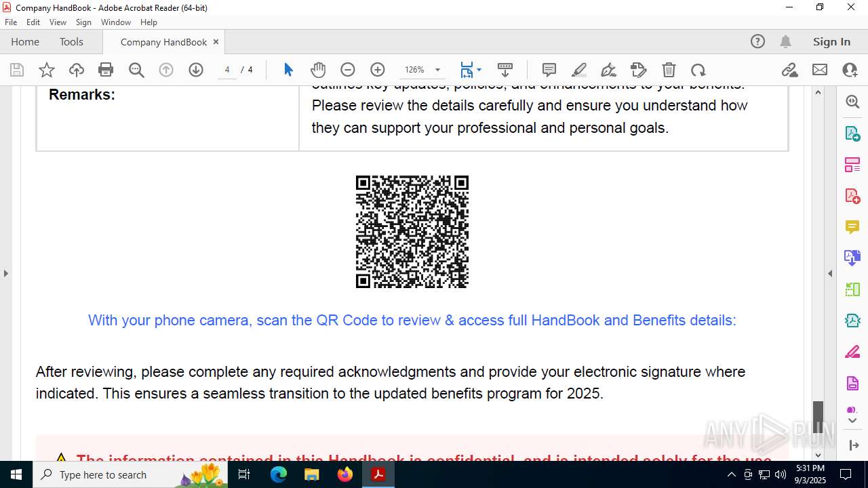Open the Comment sidebar tool
The width and height of the screenshot is (868, 488).
pyautogui.click(x=852, y=227)
